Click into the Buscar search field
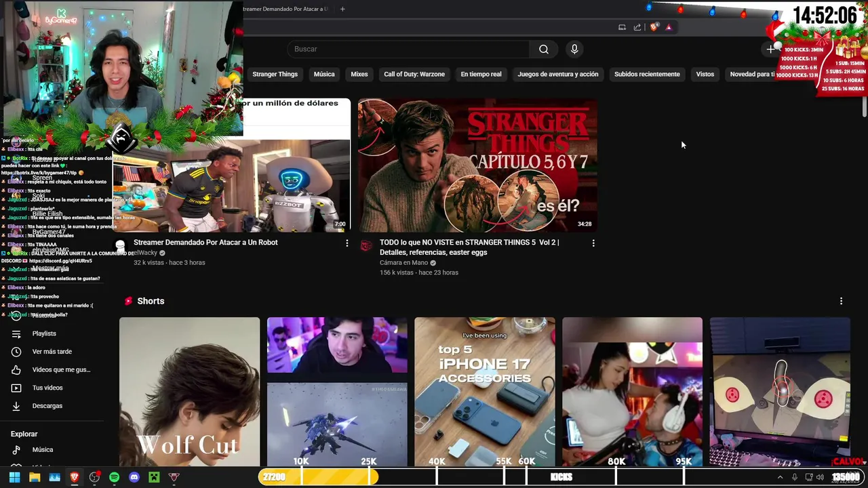This screenshot has width=868, height=488. coord(408,49)
